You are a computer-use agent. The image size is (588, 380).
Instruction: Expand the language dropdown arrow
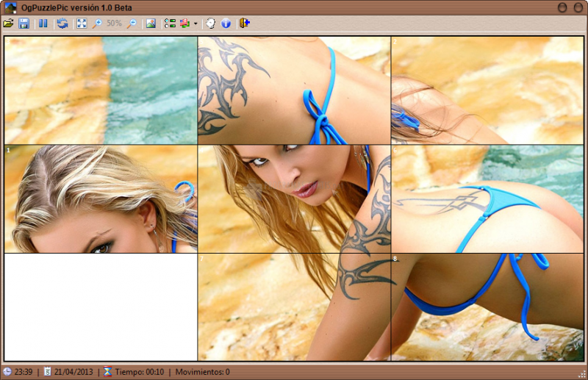pos(196,24)
